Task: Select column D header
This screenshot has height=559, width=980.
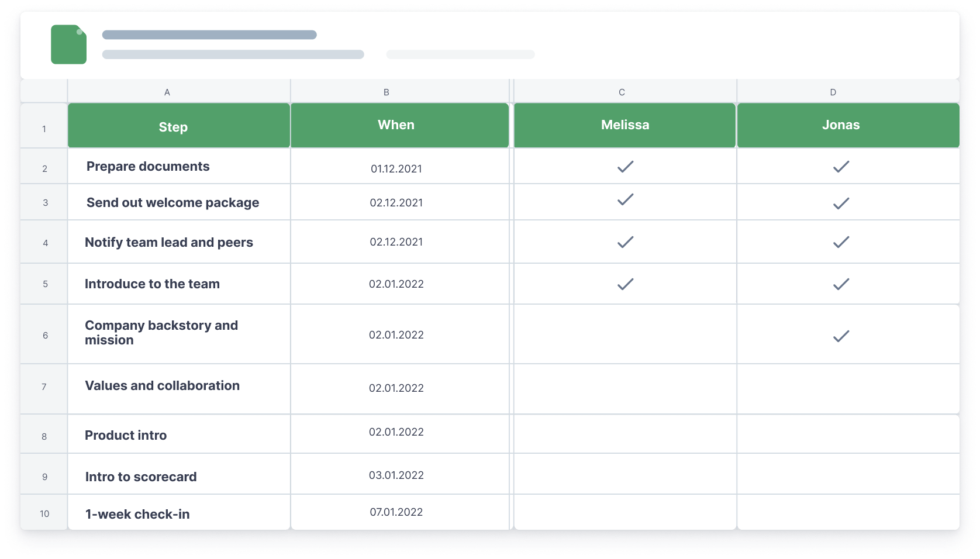Action: click(833, 92)
